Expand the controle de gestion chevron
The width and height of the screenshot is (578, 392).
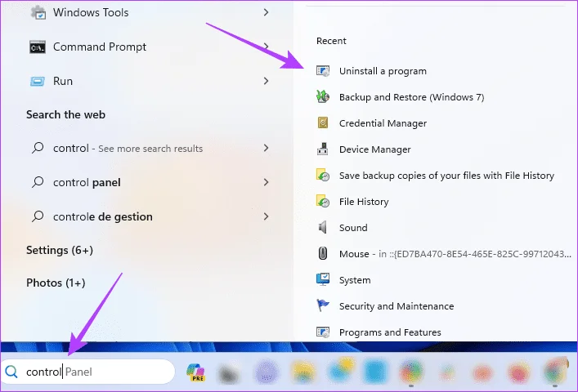click(267, 216)
